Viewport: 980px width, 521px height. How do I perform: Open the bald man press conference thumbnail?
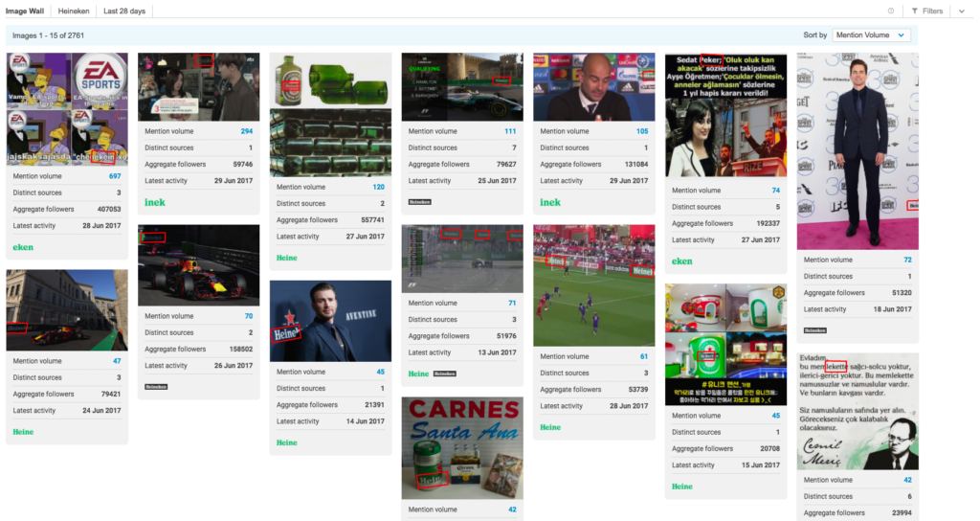pyautogui.click(x=593, y=87)
